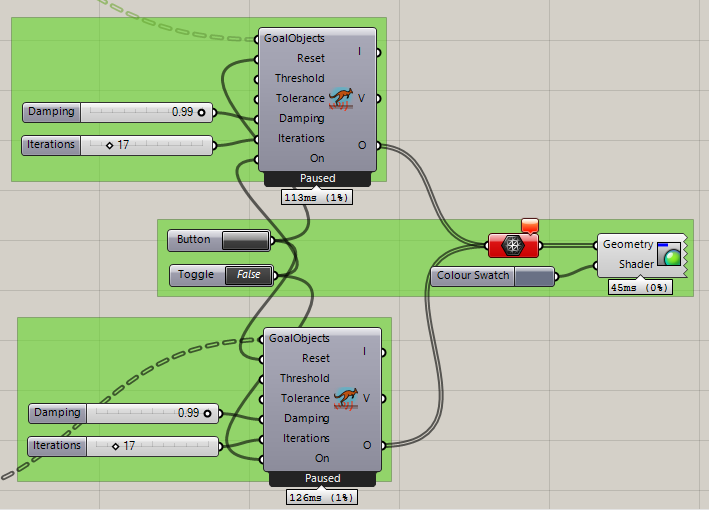709x511 pixels.
Task: Click the Toggle component's name label
Action: coord(197,275)
